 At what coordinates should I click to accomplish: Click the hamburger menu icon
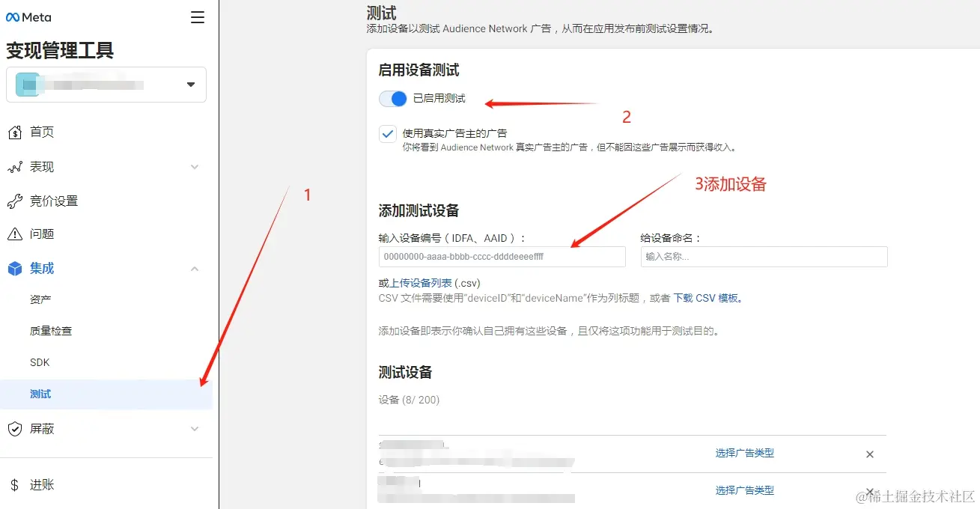[x=197, y=16]
